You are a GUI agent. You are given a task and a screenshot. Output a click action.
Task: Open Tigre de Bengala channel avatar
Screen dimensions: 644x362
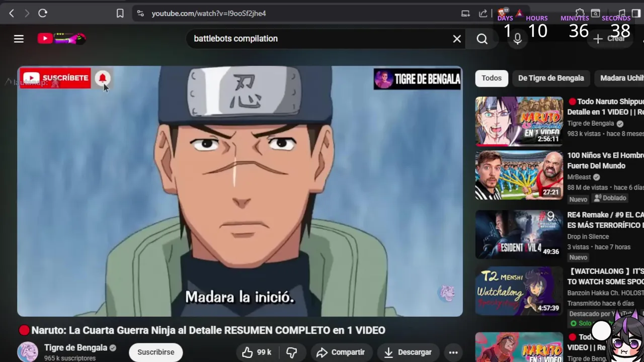pos(28,352)
